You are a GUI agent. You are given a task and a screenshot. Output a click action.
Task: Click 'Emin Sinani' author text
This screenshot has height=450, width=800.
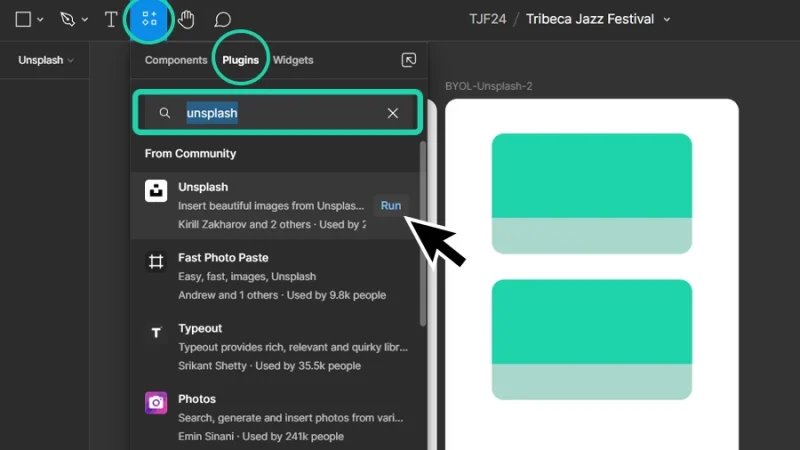(x=206, y=436)
